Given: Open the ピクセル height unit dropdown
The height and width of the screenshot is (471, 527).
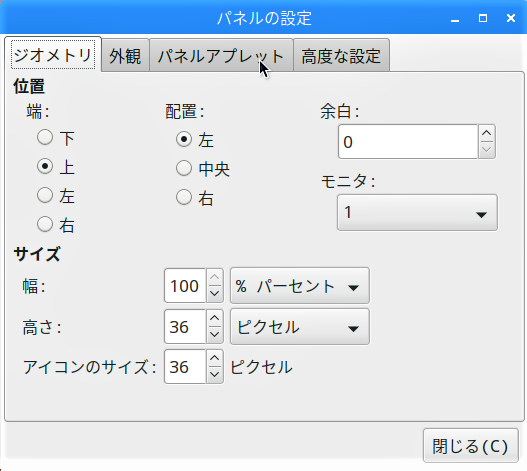Looking at the screenshot, I should (300, 327).
